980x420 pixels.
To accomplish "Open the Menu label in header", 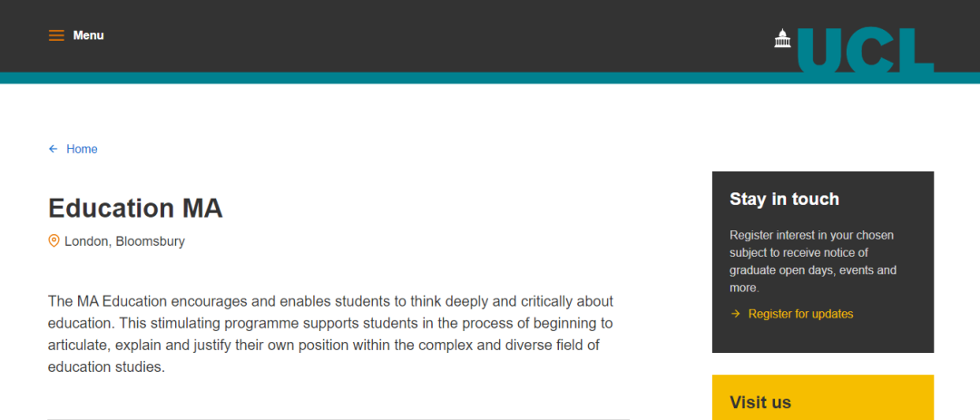I will (89, 35).
